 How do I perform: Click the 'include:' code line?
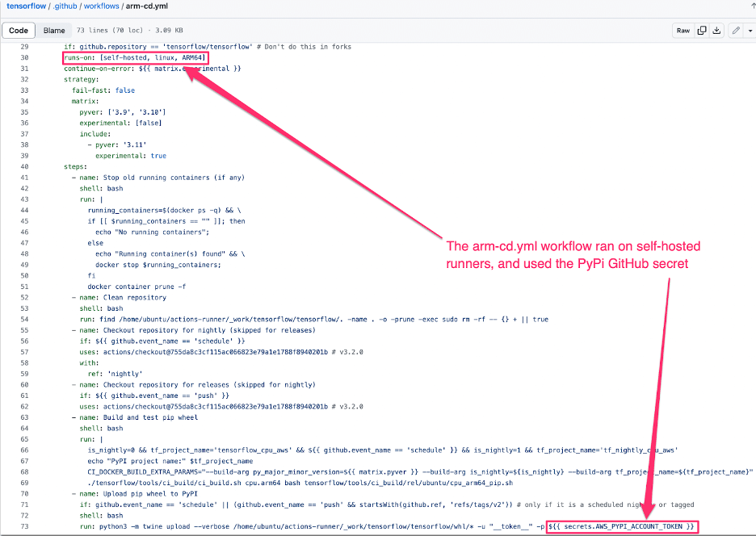click(95, 134)
